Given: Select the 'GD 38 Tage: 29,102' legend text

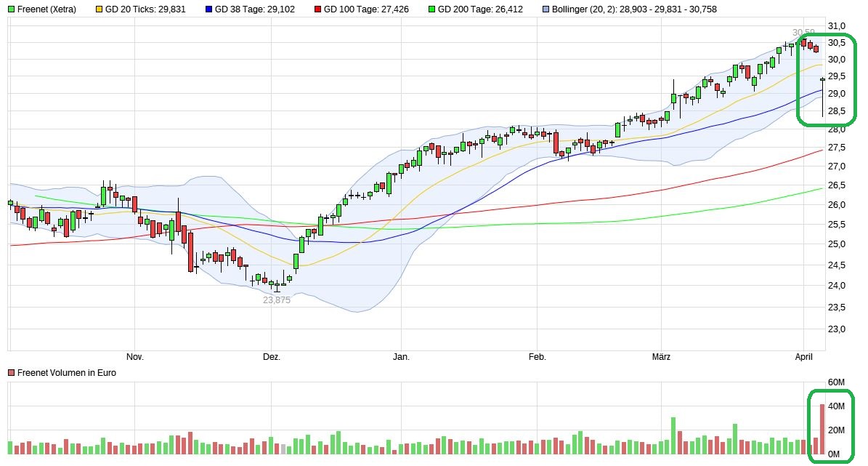Looking at the screenshot, I should coord(255,9).
